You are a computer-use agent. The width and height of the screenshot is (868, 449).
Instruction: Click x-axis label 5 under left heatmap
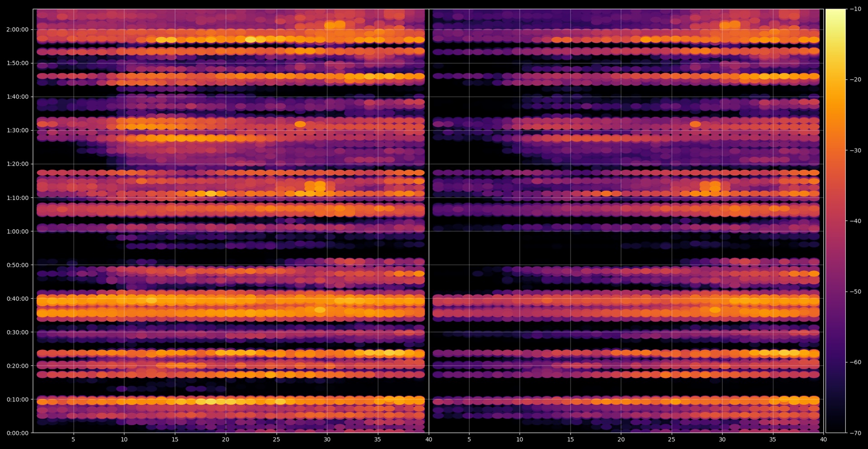click(x=73, y=440)
